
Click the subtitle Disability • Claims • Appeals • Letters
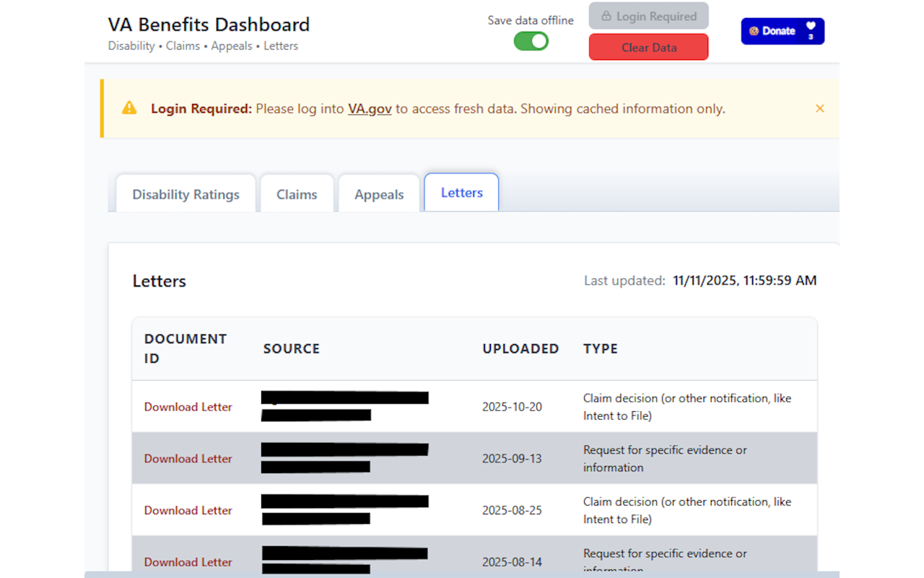coord(203,46)
